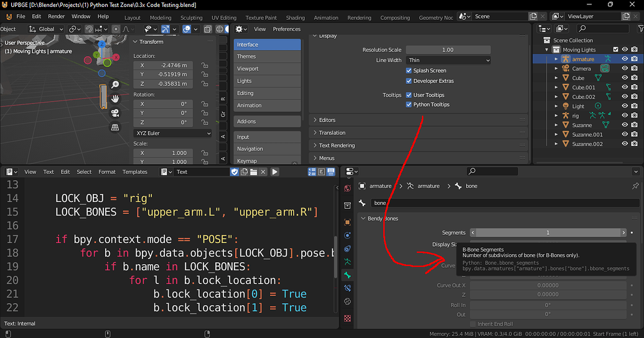
Task: Toggle line numbers in the text editor
Action: point(312,172)
